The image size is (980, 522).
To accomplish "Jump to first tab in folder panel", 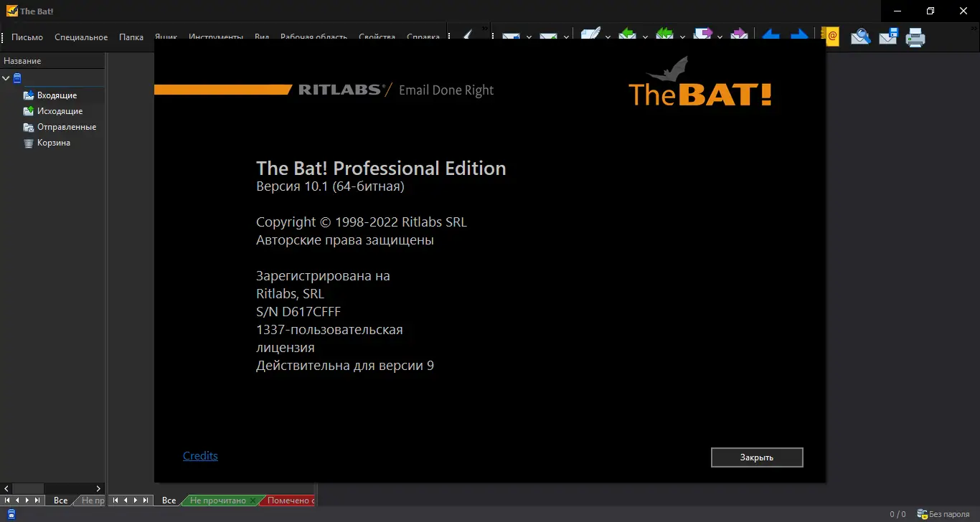I will click(7, 500).
